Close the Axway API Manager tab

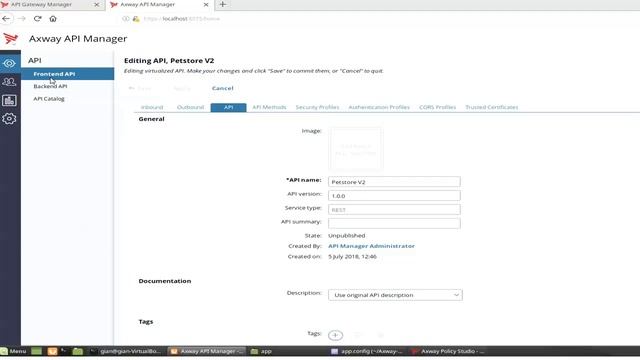pyautogui.click(x=206, y=4)
